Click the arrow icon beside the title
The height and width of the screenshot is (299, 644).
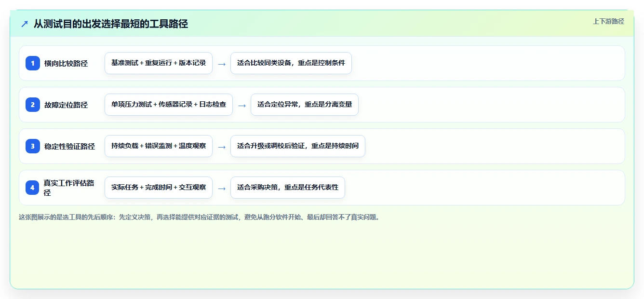25,24
